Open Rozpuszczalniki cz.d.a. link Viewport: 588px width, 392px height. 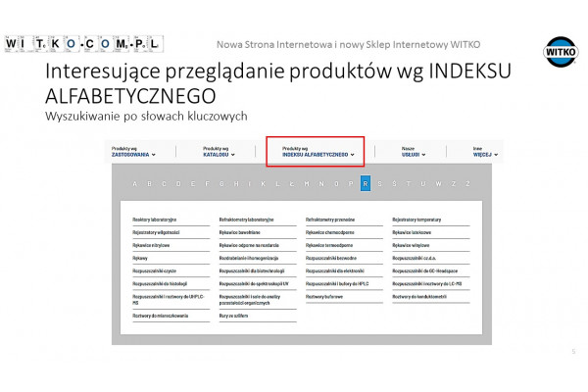[415, 258]
